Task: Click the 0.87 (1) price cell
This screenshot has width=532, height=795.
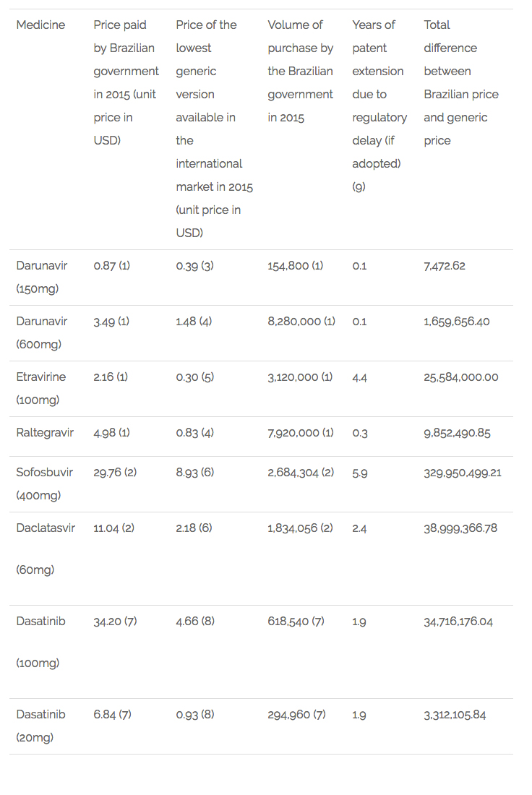Action: (111, 266)
